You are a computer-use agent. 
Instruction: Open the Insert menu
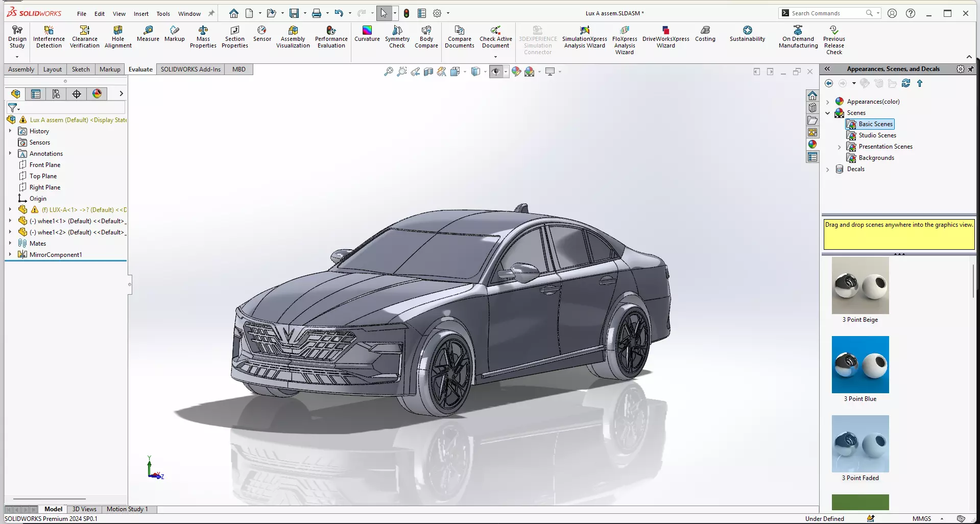click(x=141, y=14)
